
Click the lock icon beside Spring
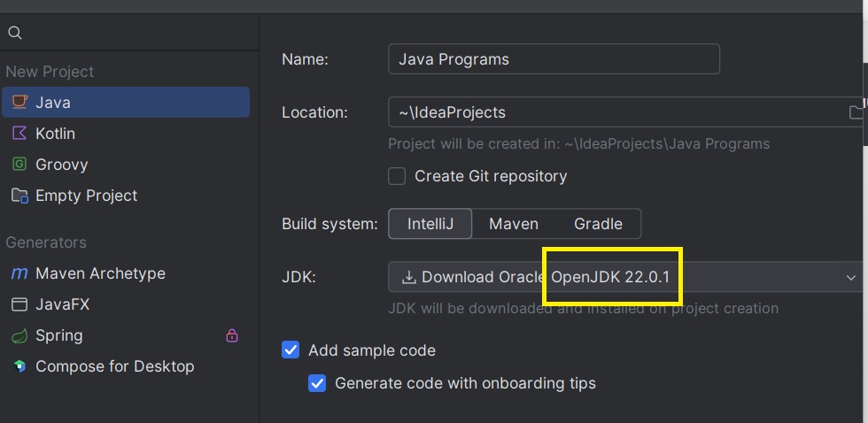coord(232,335)
